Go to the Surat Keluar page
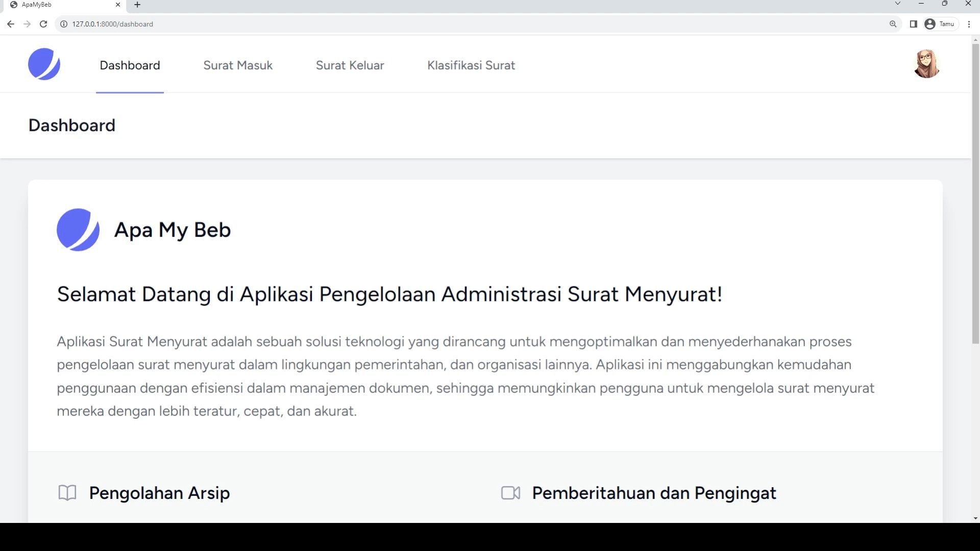Viewport: 980px width, 551px height. pyautogui.click(x=350, y=65)
